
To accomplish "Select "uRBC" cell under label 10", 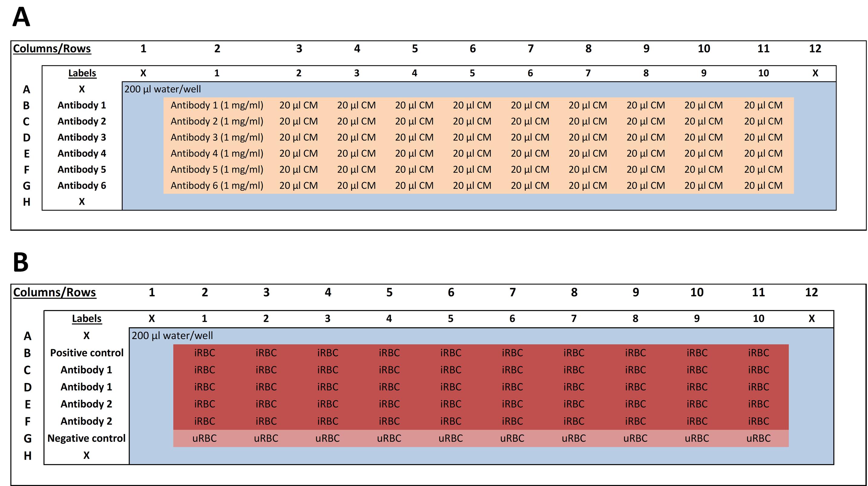I will (x=758, y=438).
